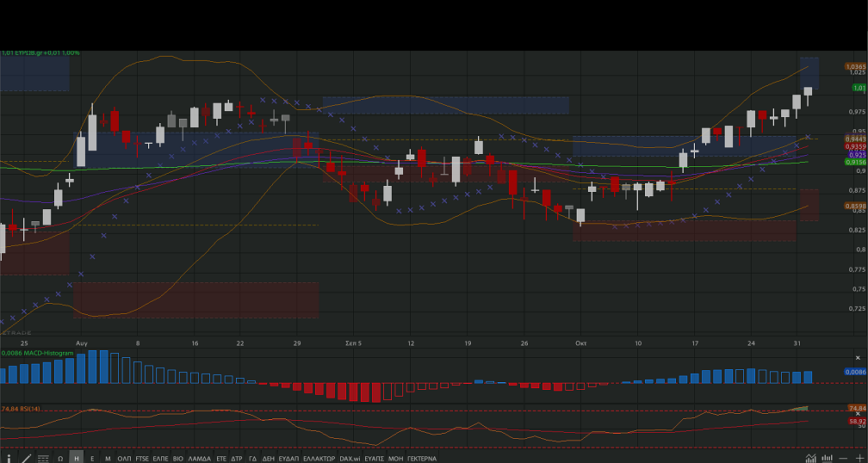Click the green 0,9156 price tag
Screen dimensions: 868x463
(x=855, y=162)
